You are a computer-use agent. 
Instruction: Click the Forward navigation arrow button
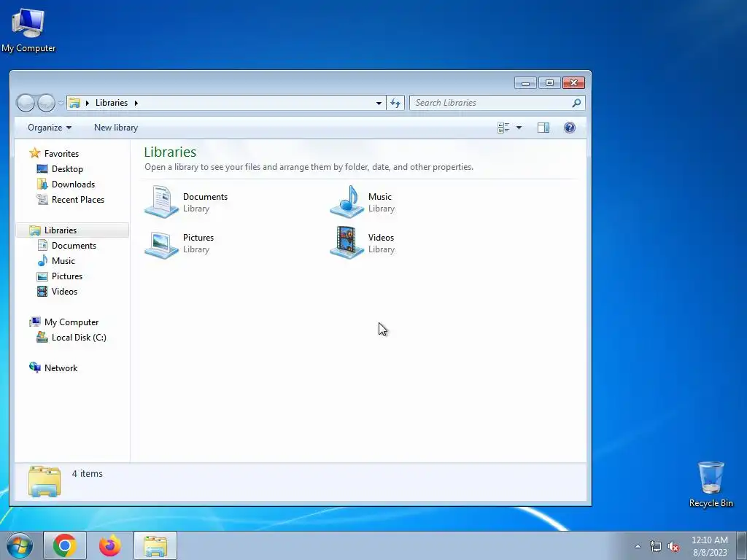point(46,103)
